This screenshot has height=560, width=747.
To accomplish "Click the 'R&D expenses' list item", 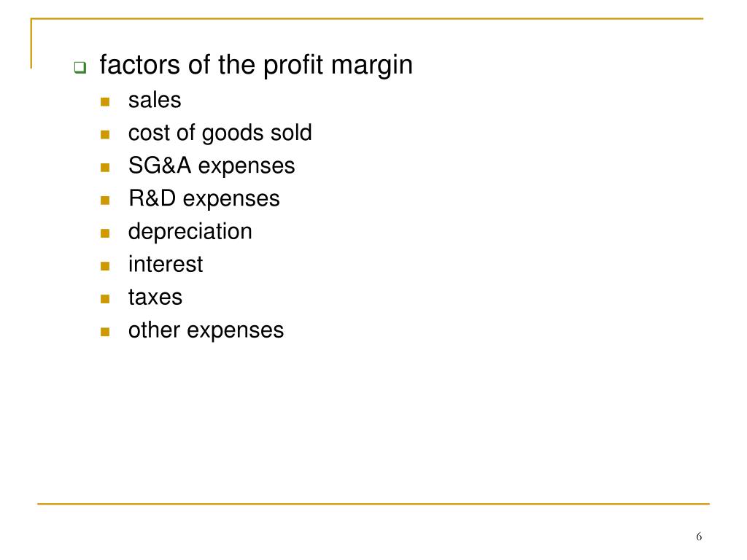I will click(204, 199).
